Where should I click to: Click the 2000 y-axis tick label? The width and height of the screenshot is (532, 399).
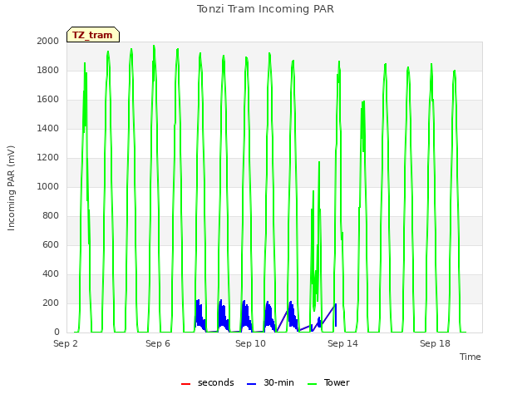pyautogui.click(x=48, y=41)
